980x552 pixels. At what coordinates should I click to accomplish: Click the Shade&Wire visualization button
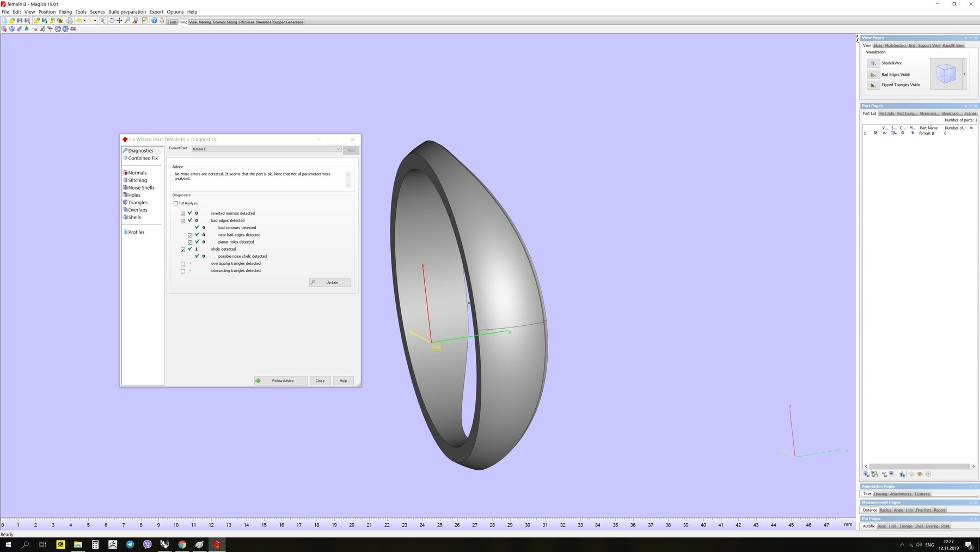click(873, 63)
